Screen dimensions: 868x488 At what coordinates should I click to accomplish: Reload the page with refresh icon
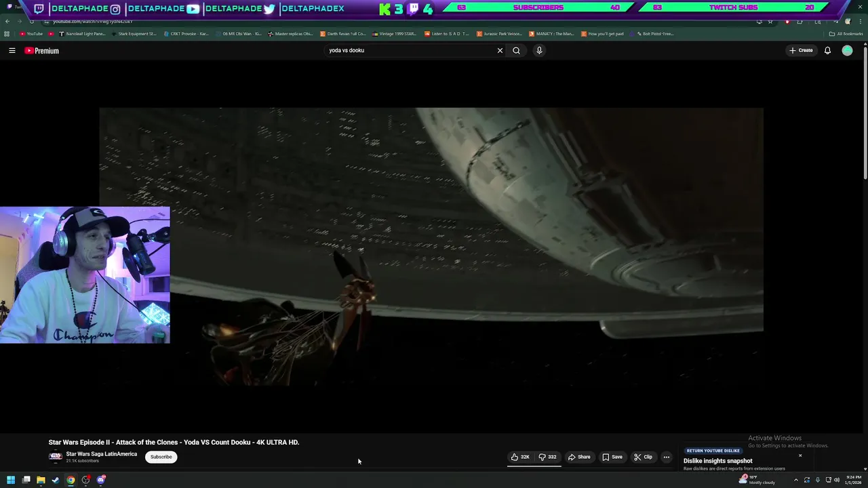(x=31, y=22)
